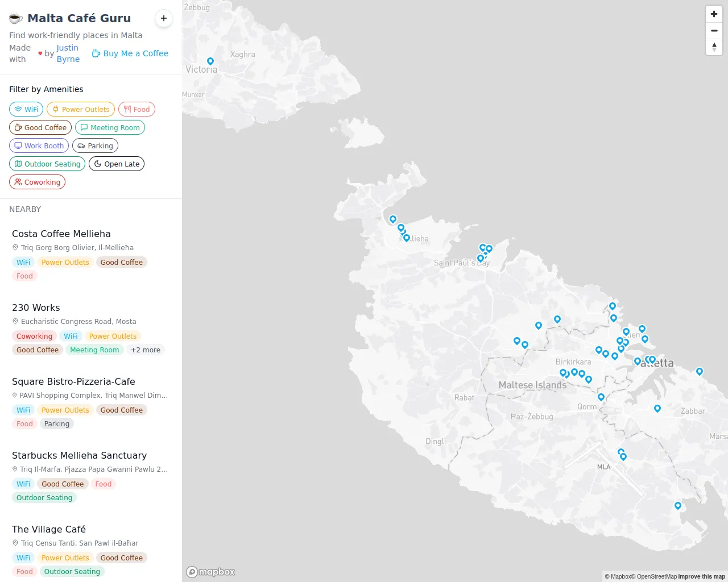Screen dimensions: 728x582
Task: Click the Triq Il-Marfa address text
Action: tap(94, 469)
